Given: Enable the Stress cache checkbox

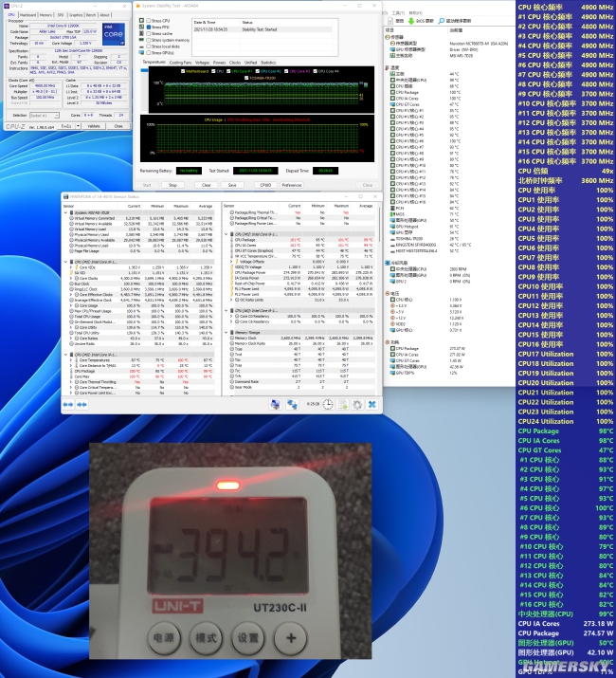Looking at the screenshot, I should [149, 33].
